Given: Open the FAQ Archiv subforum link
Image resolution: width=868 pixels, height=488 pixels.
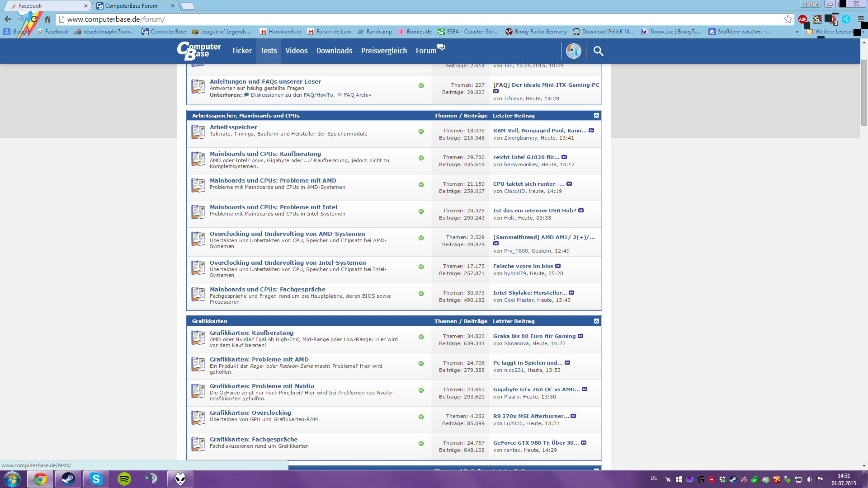Looking at the screenshot, I should (x=357, y=95).
